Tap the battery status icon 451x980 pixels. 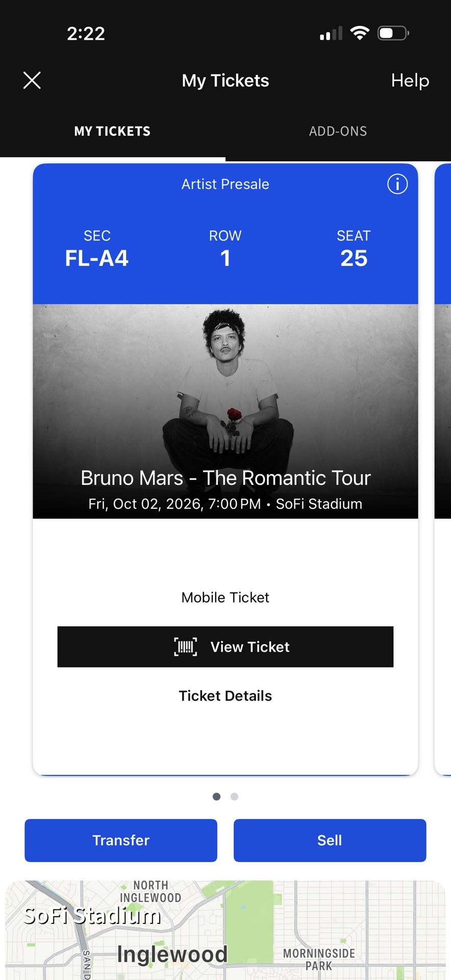(393, 34)
